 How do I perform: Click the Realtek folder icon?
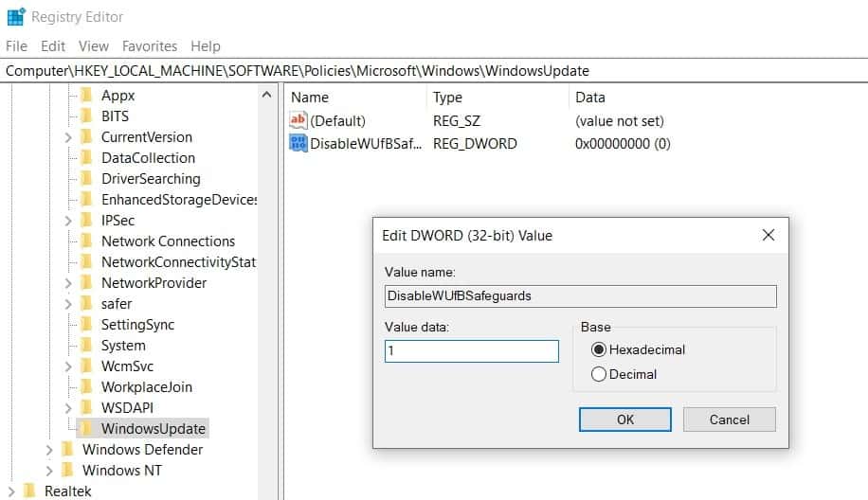(x=29, y=491)
